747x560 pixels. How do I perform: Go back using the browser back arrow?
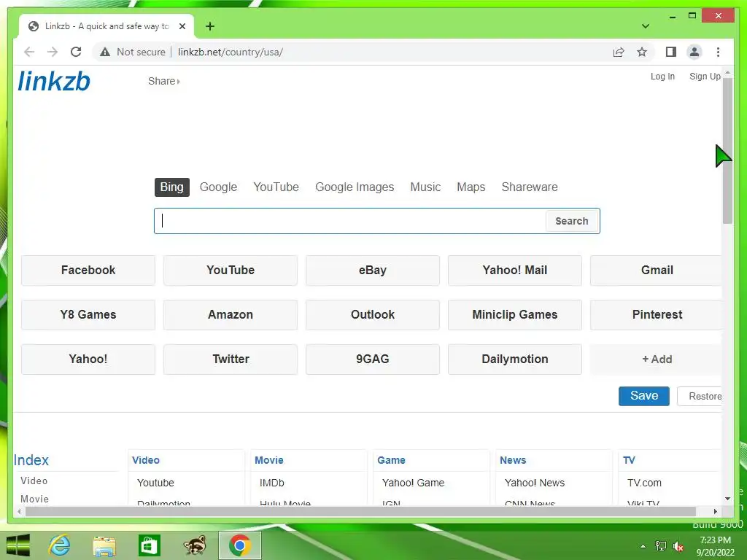point(29,52)
